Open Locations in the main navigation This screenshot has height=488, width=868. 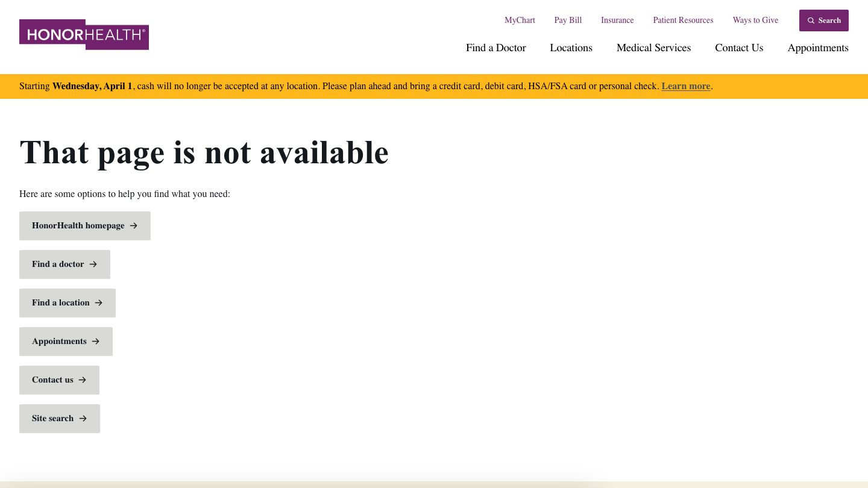point(571,48)
